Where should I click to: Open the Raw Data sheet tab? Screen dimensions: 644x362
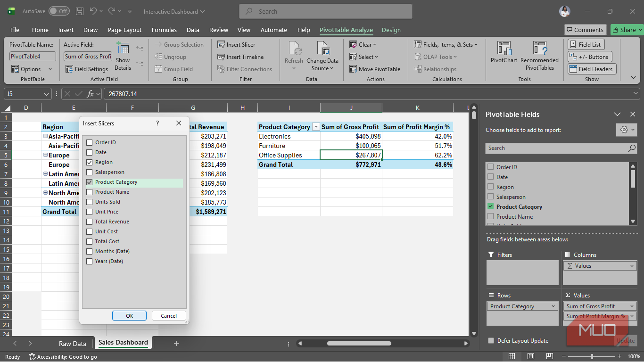click(73, 344)
